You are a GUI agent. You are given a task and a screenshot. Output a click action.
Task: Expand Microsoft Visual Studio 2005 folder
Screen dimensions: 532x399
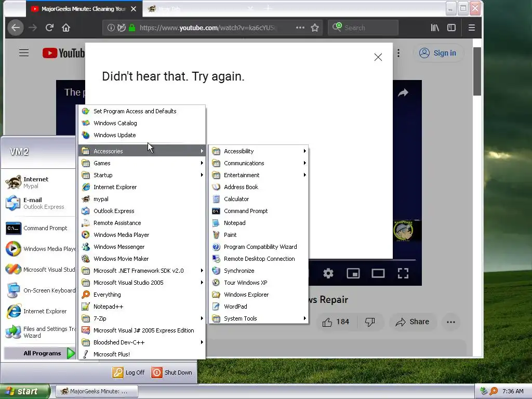click(x=142, y=283)
